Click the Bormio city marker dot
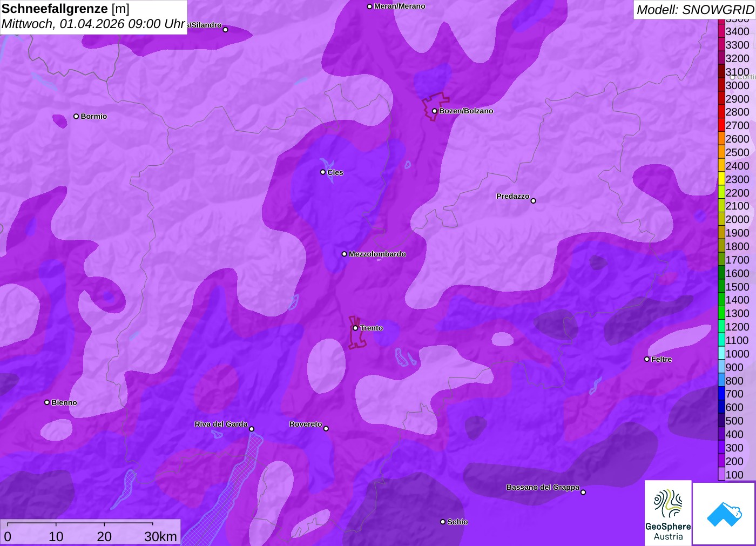 click(76, 116)
